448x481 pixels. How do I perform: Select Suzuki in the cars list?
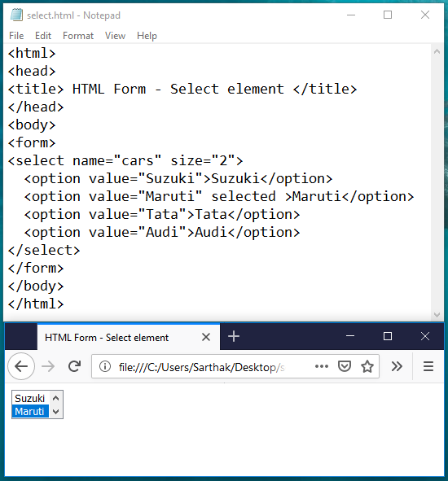[x=30, y=398]
